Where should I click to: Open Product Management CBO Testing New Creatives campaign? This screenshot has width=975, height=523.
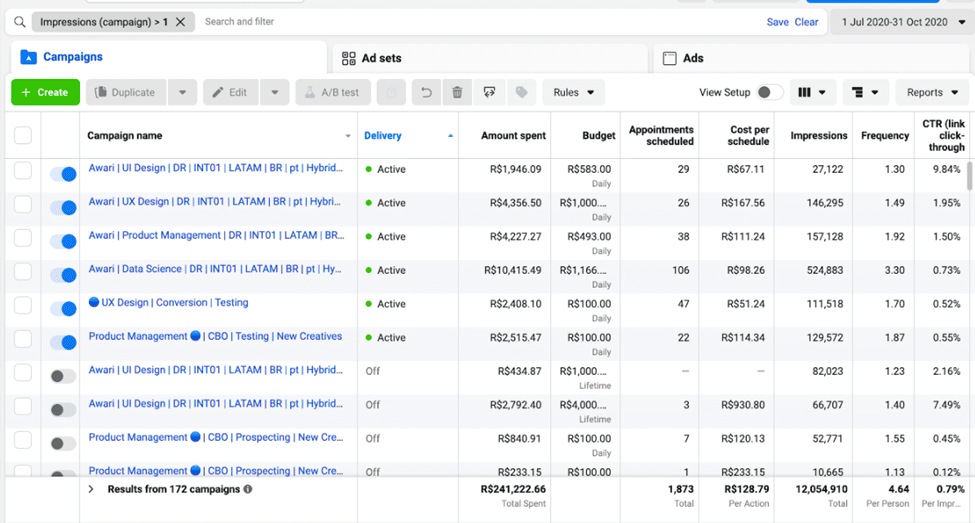tap(215, 336)
